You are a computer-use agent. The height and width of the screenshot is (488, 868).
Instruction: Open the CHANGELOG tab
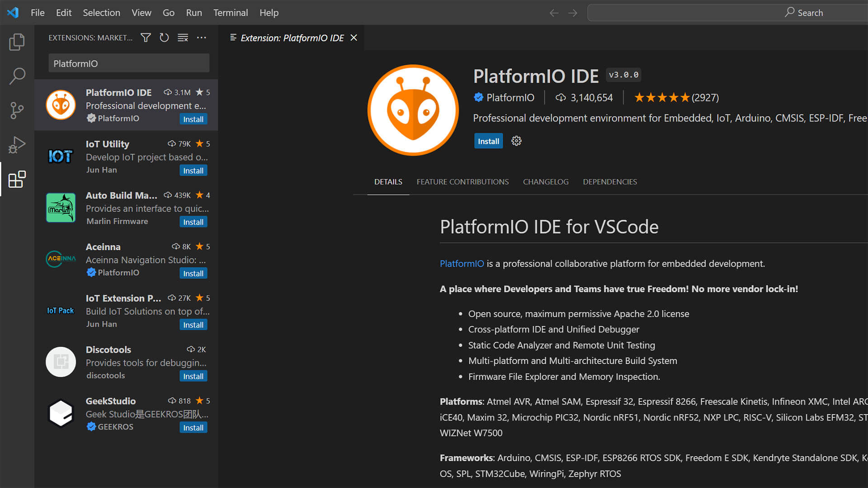(546, 182)
